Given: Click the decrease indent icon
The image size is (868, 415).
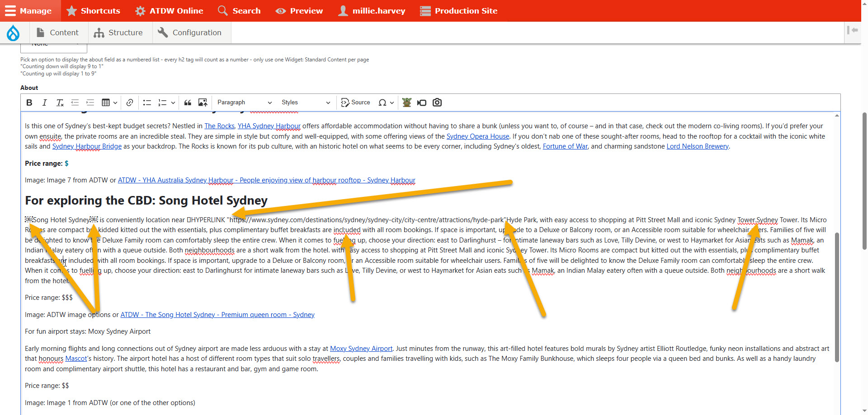Looking at the screenshot, I should tap(75, 103).
